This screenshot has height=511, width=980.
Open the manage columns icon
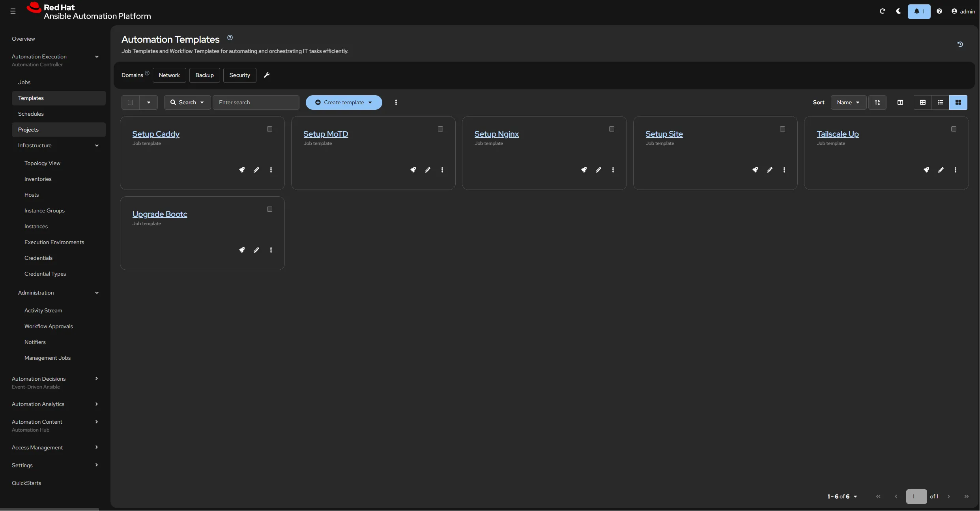900,102
